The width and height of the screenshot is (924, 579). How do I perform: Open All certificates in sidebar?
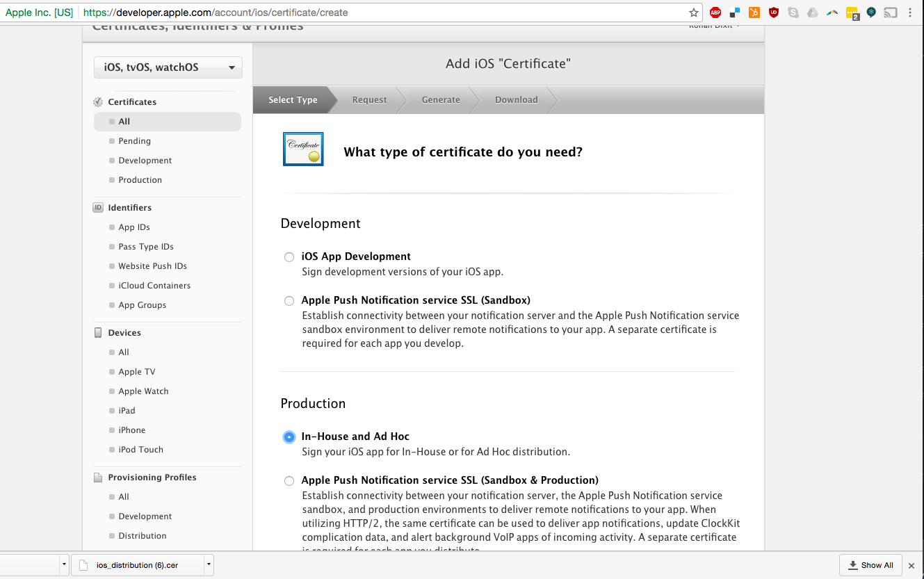[168, 122]
